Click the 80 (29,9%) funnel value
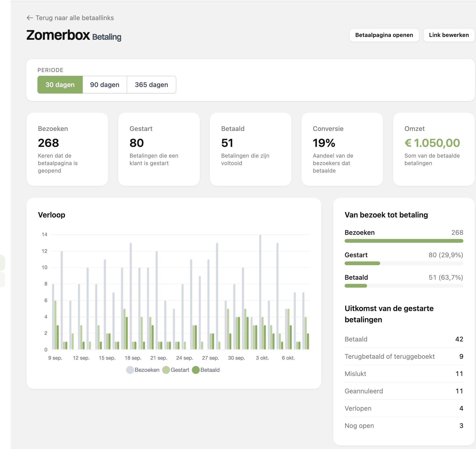The width and height of the screenshot is (476, 449). (446, 255)
